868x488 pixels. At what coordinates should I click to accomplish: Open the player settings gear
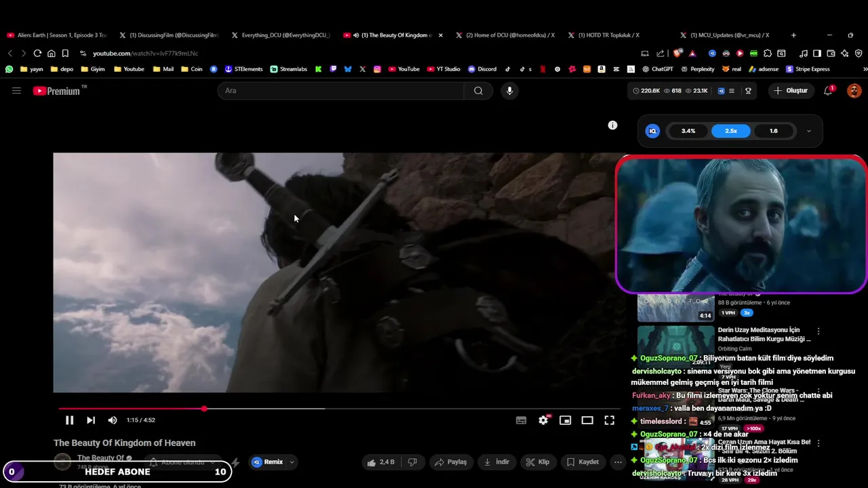543,420
